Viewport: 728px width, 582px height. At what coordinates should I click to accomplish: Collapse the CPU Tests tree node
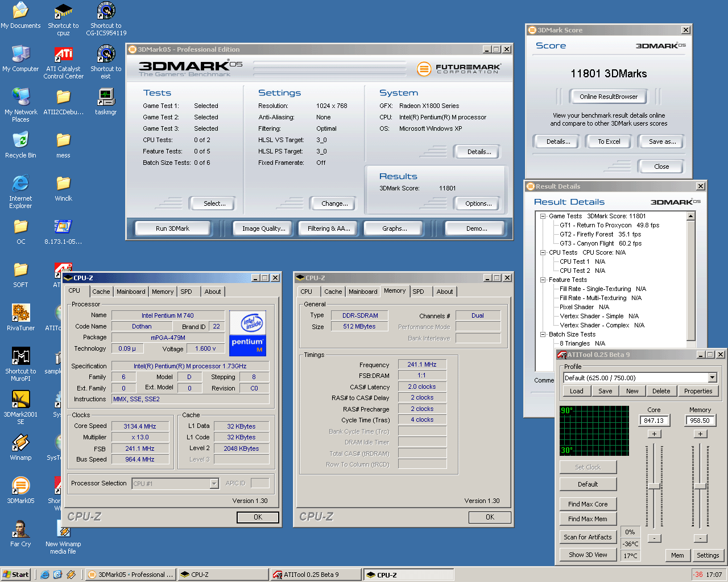click(543, 252)
